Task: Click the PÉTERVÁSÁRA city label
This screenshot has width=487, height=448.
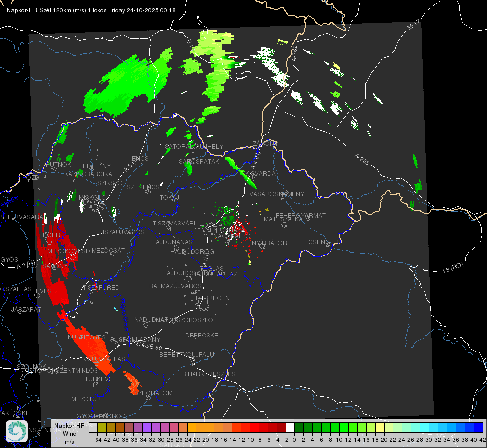Action: [x=22, y=217]
